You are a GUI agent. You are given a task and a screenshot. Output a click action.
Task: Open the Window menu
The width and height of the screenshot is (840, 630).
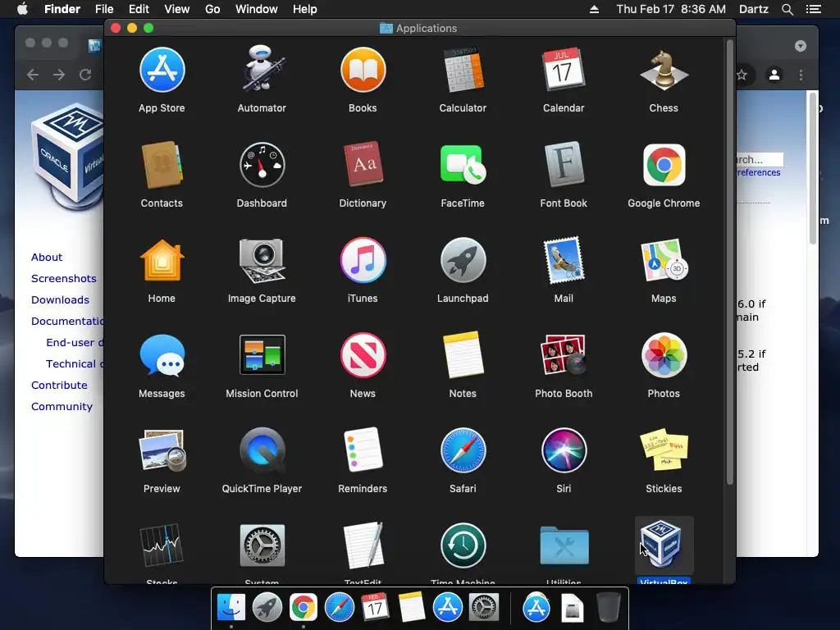pyautogui.click(x=257, y=9)
